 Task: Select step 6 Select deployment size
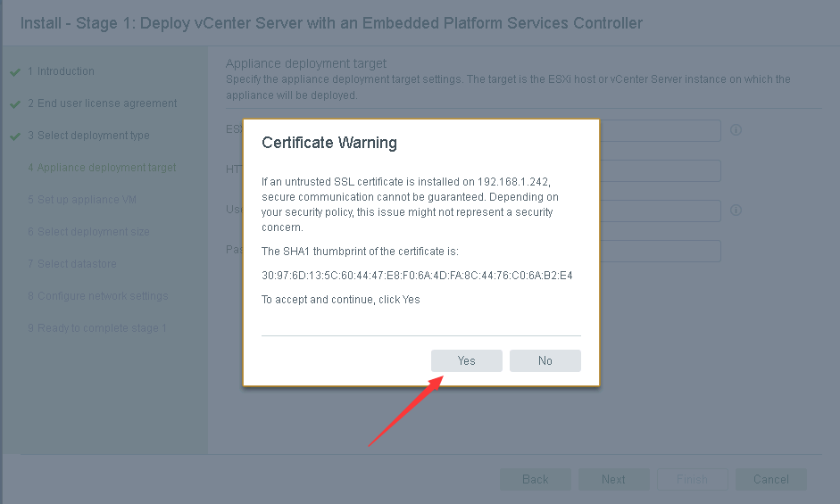tap(89, 232)
